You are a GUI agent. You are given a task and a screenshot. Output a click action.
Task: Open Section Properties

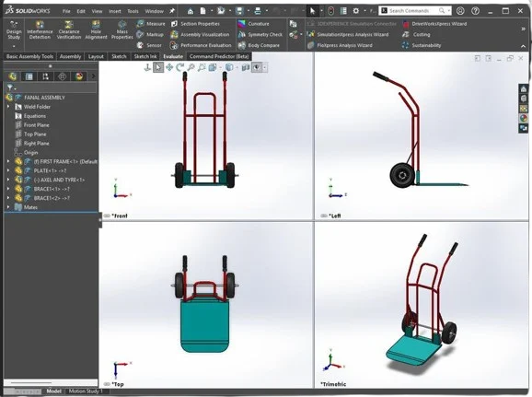[x=195, y=24]
